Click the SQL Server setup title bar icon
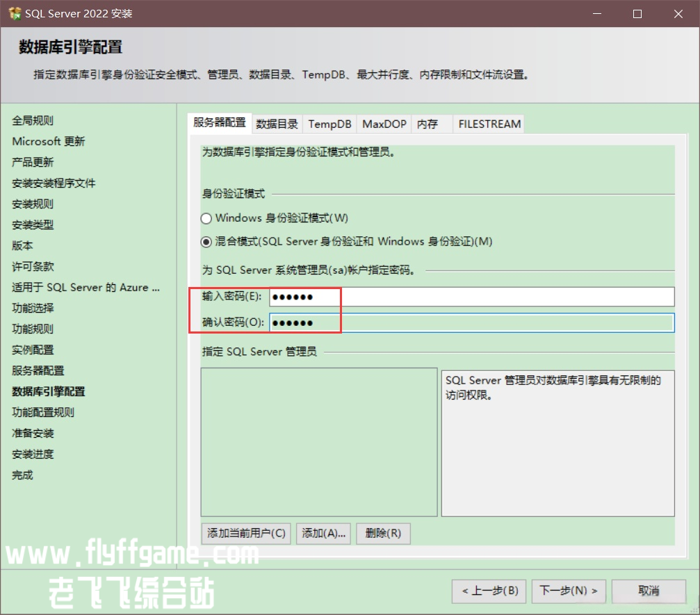Viewport: 700px width, 615px height. coord(15,13)
